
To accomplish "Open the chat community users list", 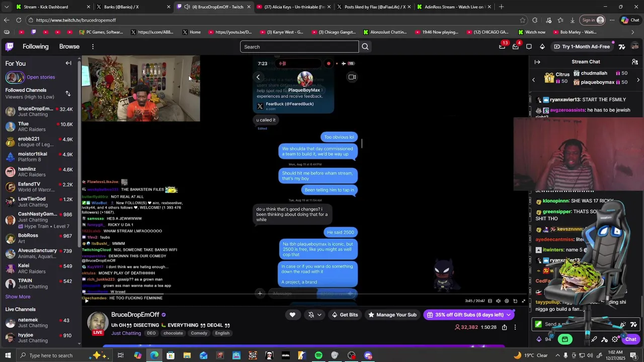I will pos(635,62).
